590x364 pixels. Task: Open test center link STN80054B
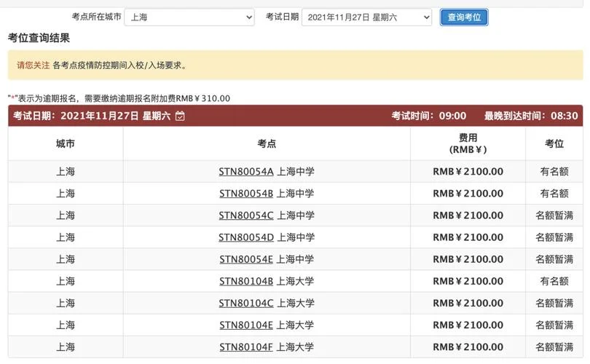click(x=246, y=193)
